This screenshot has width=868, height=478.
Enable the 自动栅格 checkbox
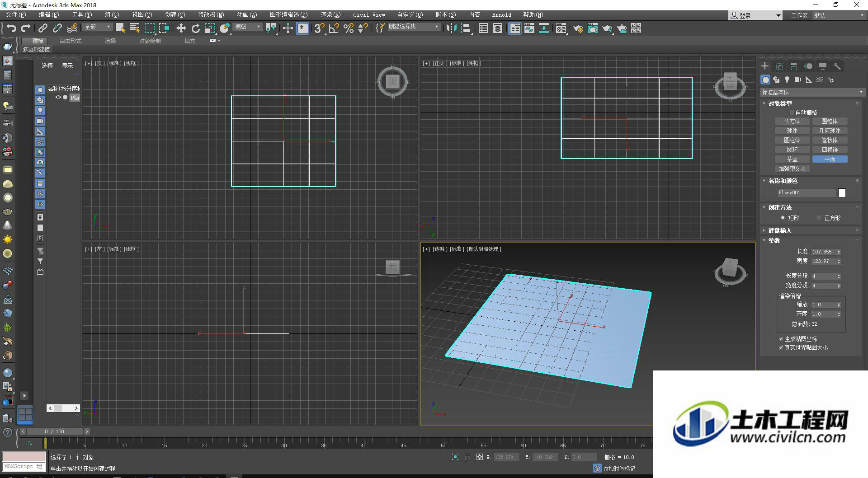(x=792, y=112)
